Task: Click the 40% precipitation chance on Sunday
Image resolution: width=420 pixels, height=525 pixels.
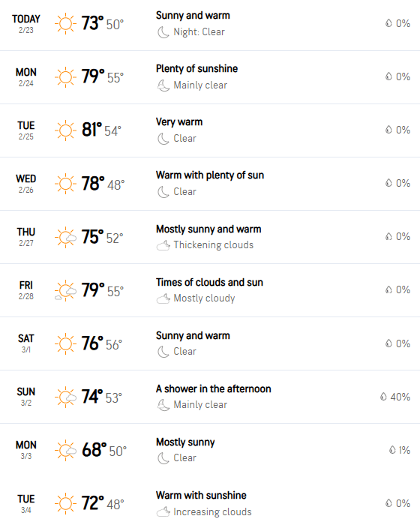Action: tap(400, 397)
